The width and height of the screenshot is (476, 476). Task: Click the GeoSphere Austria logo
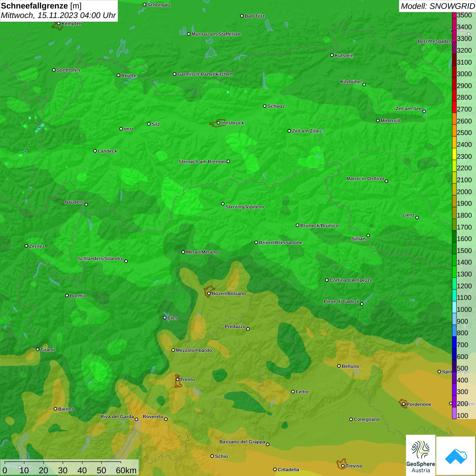[421, 455]
